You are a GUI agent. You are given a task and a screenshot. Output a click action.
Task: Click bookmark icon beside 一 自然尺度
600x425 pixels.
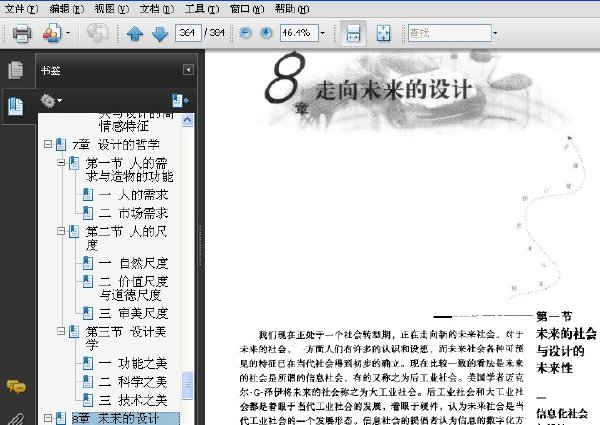point(88,263)
